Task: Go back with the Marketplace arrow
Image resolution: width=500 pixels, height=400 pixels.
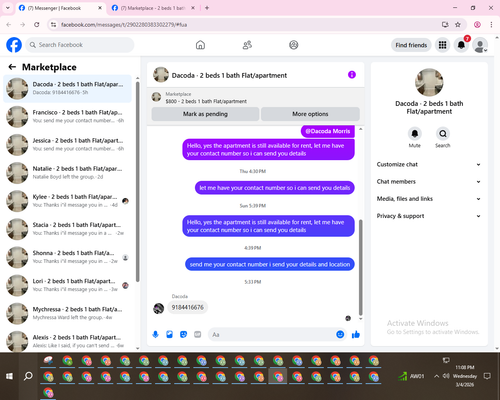Action: pyautogui.click(x=12, y=67)
